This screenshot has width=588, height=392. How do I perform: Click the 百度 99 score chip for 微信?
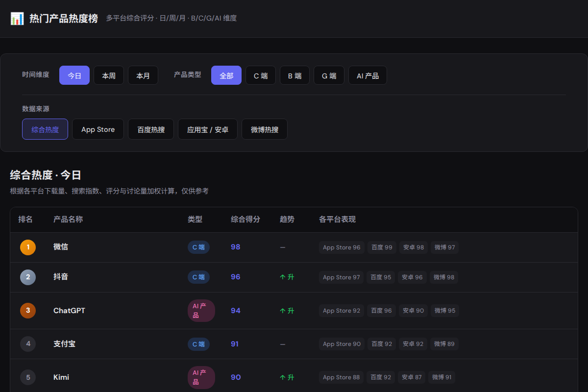click(381, 247)
